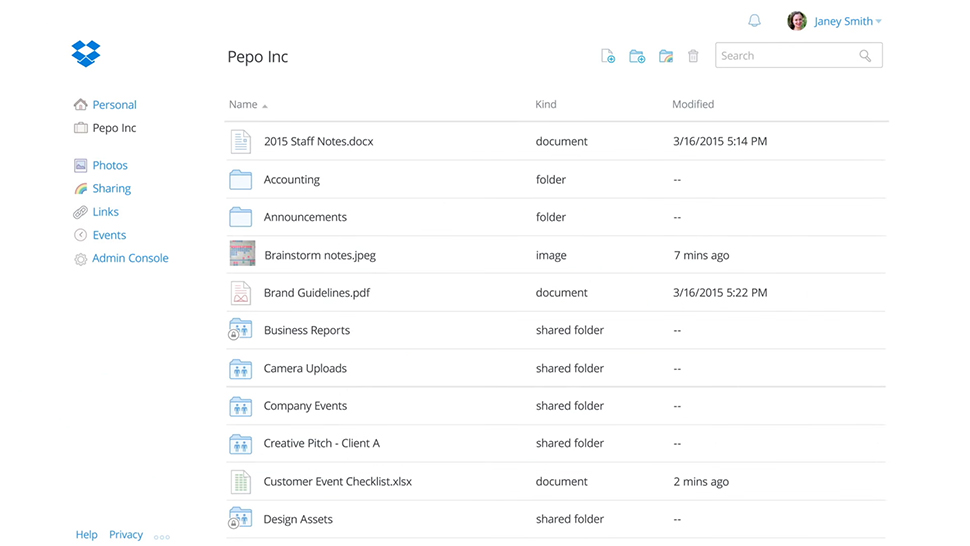Click the Pepo Inc briefcase icon

point(80,128)
